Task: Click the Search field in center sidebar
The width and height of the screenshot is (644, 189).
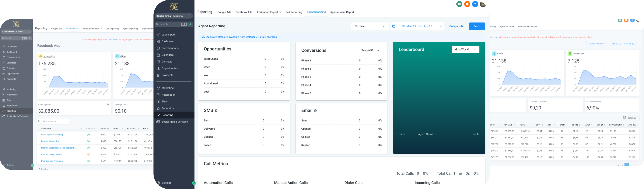Action: [x=171, y=24]
